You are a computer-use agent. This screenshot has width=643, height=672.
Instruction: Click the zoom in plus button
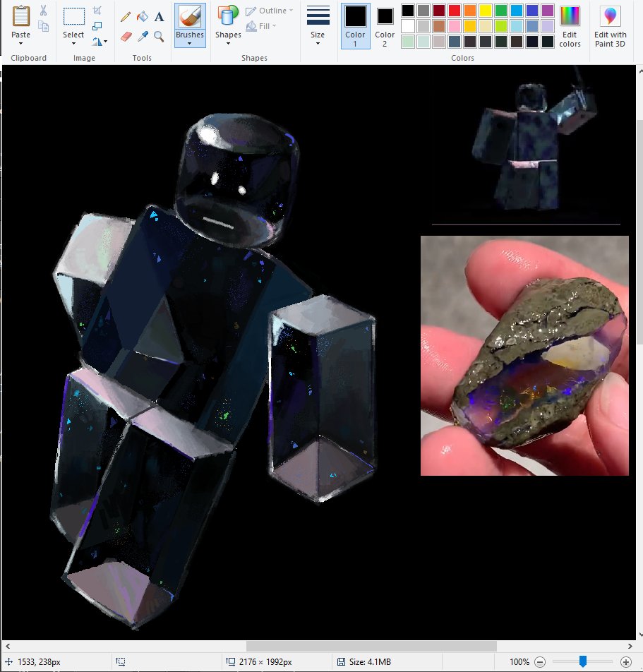tap(625, 662)
